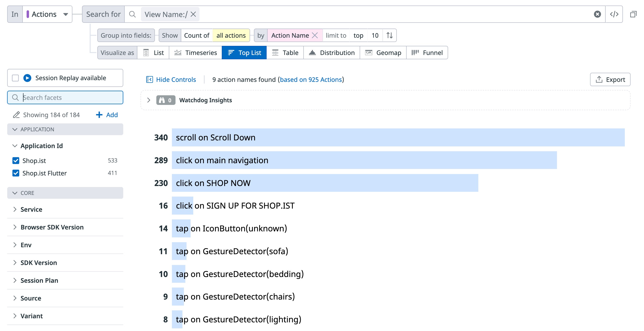Expand the Watchdog Insights panel
This screenshot has height=331, width=644.
[x=149, y=100]
